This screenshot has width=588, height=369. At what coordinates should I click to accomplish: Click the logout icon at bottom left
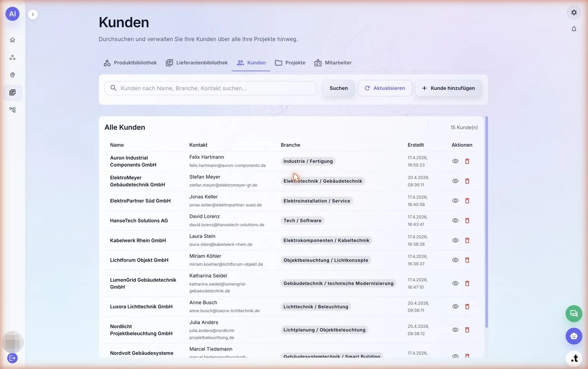point(13,358)
